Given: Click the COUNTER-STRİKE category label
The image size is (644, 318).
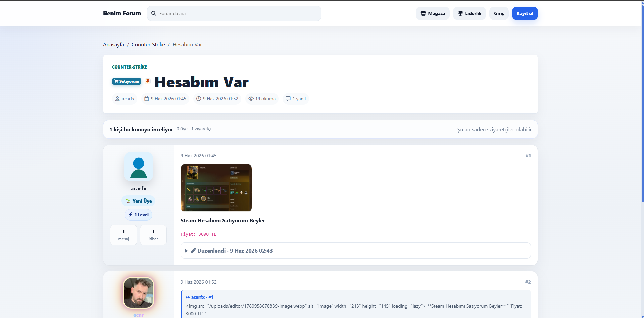Looking at the screenshot, I should 129,67.
